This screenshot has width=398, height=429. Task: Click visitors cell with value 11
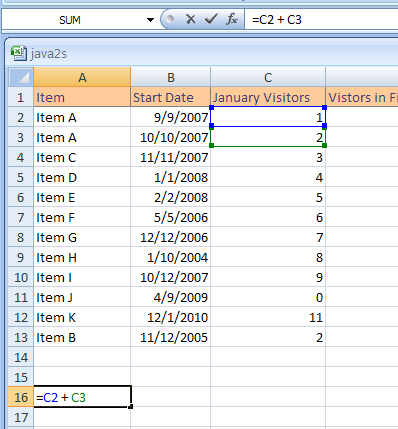(268, 317)
